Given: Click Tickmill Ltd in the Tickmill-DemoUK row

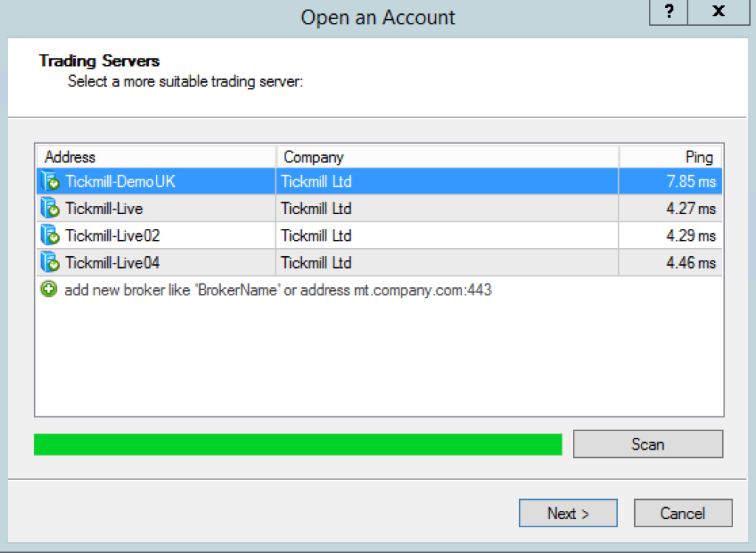Looking at the screenshot, I should pyautogui.click(x=316, y=182).
